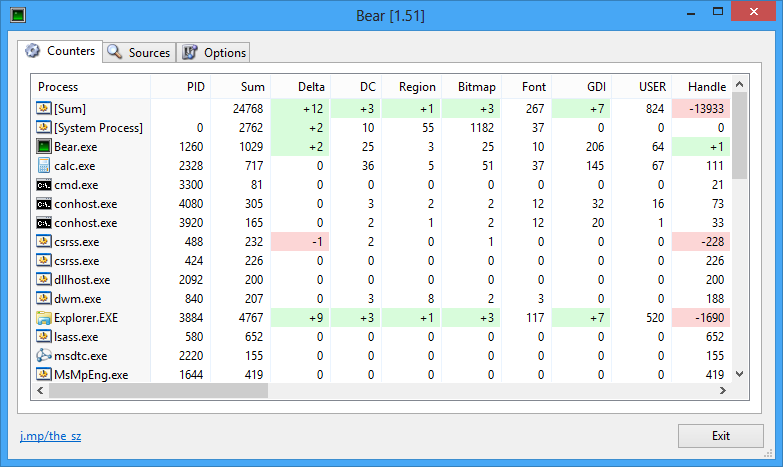
Task: Maximize the Bear window
Action: point(718,11)
